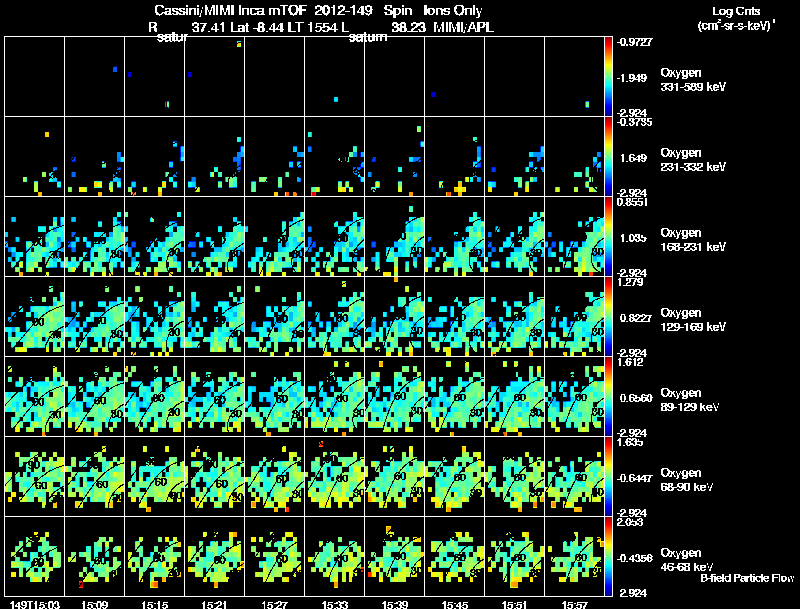Select the Oxygen 46-68 keV label
This screenshot has height=609, width=800.
pyautogui.click(x=687, y=560)
